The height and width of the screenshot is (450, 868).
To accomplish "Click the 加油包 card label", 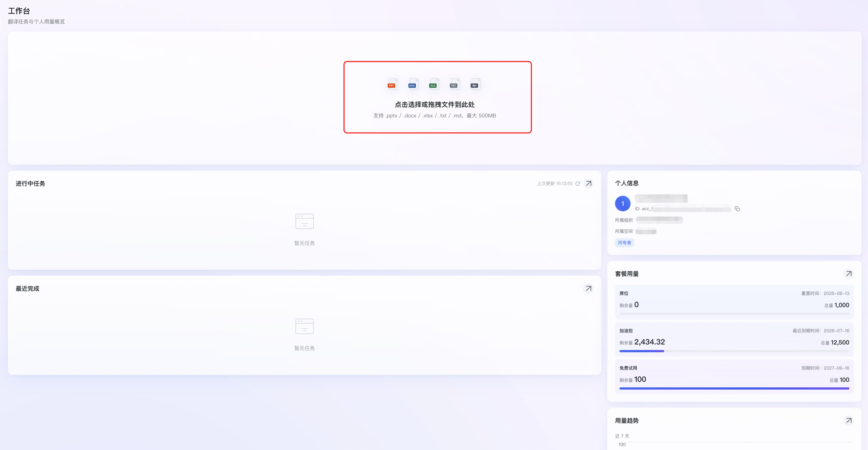I will (626, 331).
